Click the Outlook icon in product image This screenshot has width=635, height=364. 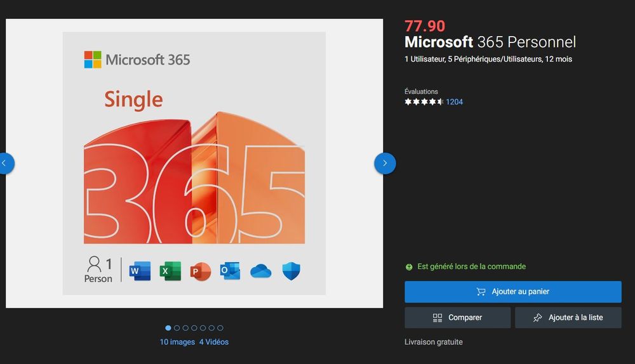point(230,271)
